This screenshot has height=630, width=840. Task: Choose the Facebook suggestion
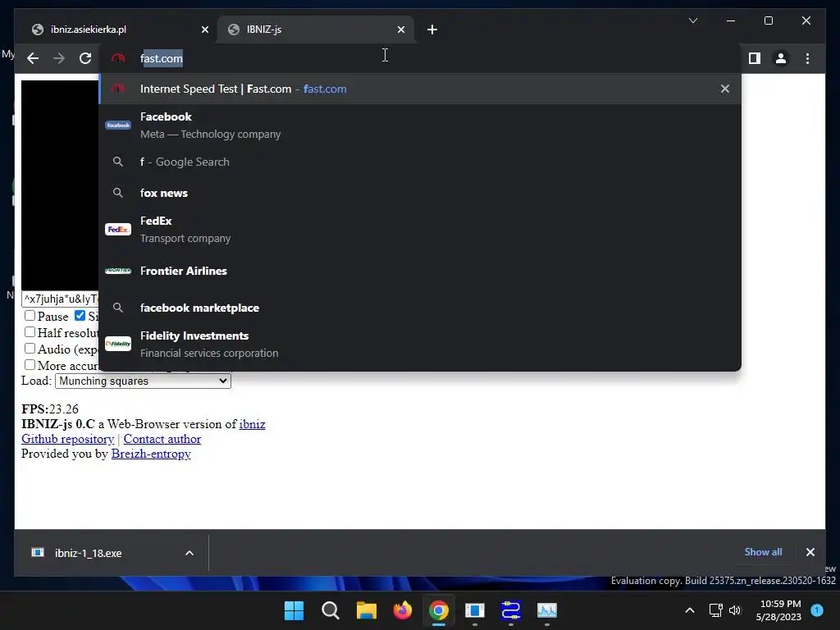[420, 126]
